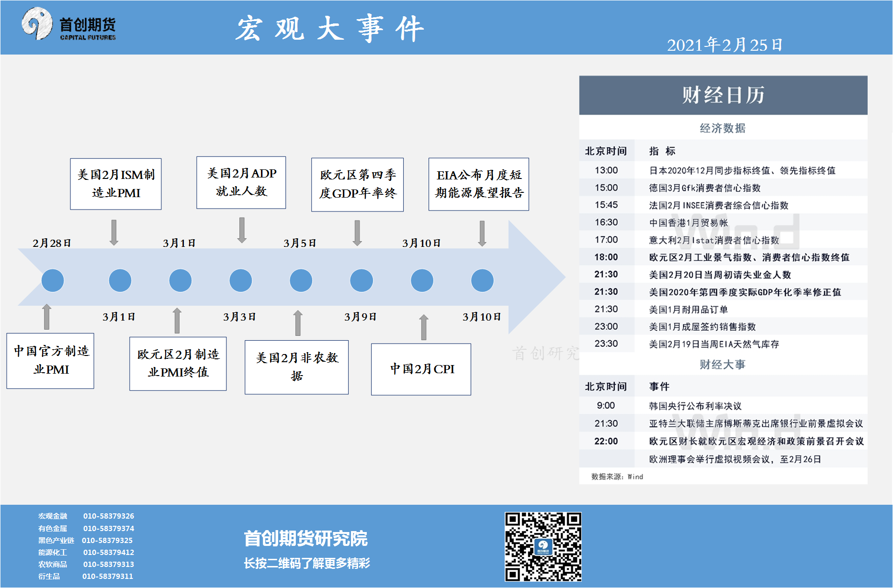Image resolution: width=893 pixels, height=588 pixels.
Task: Click row 欧元区2月工业景气指数、消费者信心指数终值
Action: click(x=723, y=257)
